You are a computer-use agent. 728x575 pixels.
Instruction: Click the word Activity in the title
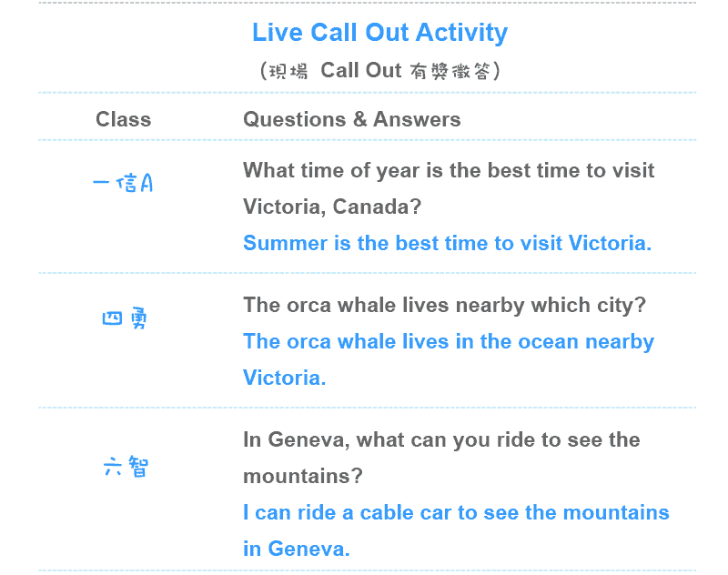(x=462, y=33)
